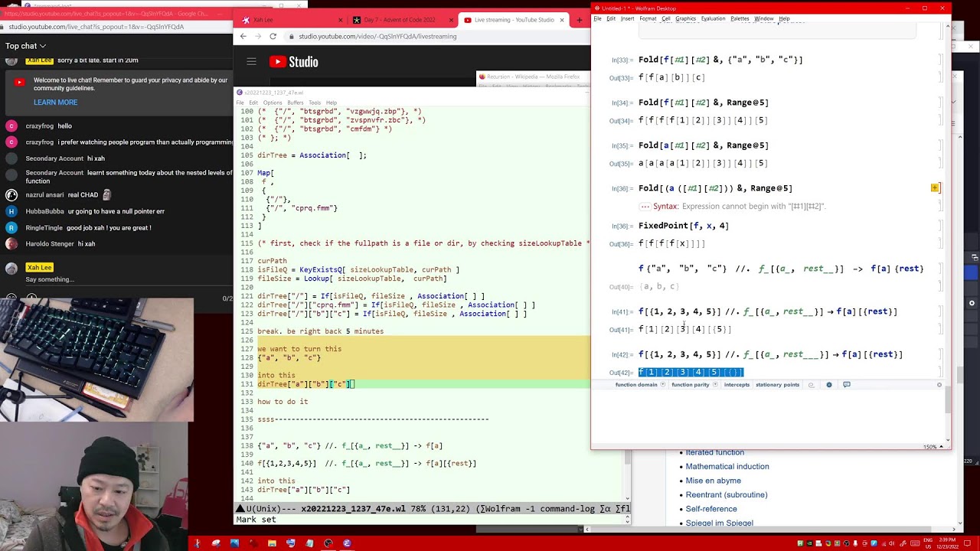Open the Emacs Tools menu
980x551 pixels.
(x=315, y=103)
